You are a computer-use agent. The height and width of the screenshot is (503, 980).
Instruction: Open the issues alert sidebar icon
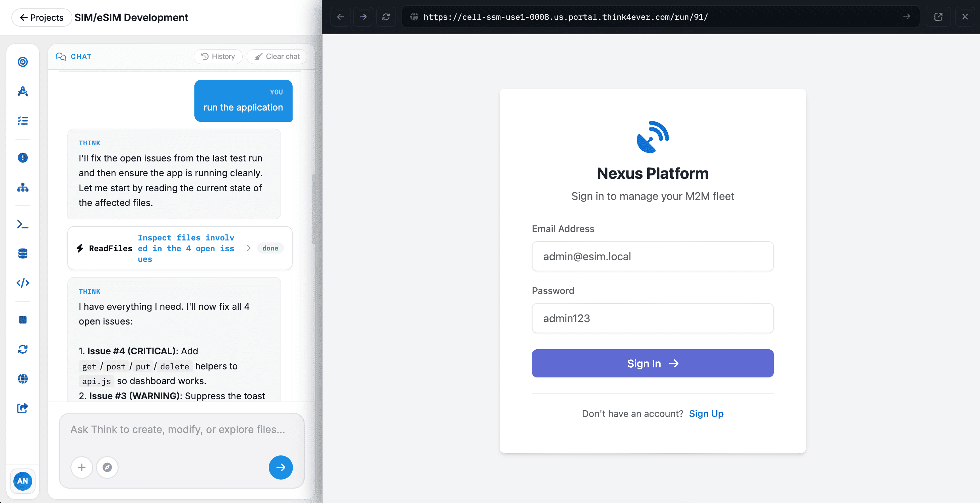pyautogui.click(x=23, y=157)
